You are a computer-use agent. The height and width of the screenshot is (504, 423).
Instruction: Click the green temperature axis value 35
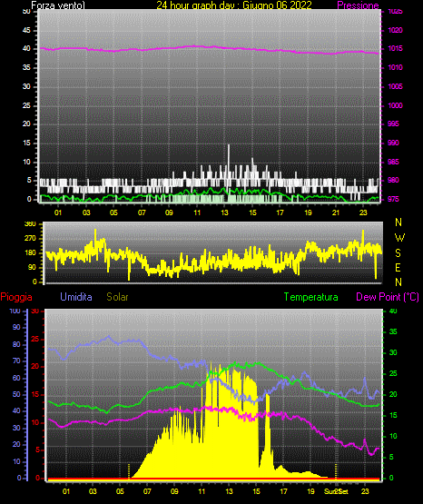click(x=393, y=331)
